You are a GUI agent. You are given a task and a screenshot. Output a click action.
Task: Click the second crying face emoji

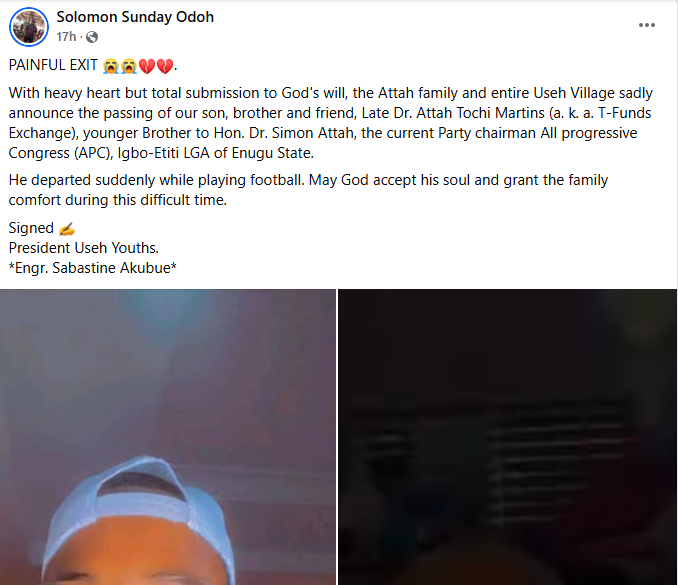tap(129, 66)
